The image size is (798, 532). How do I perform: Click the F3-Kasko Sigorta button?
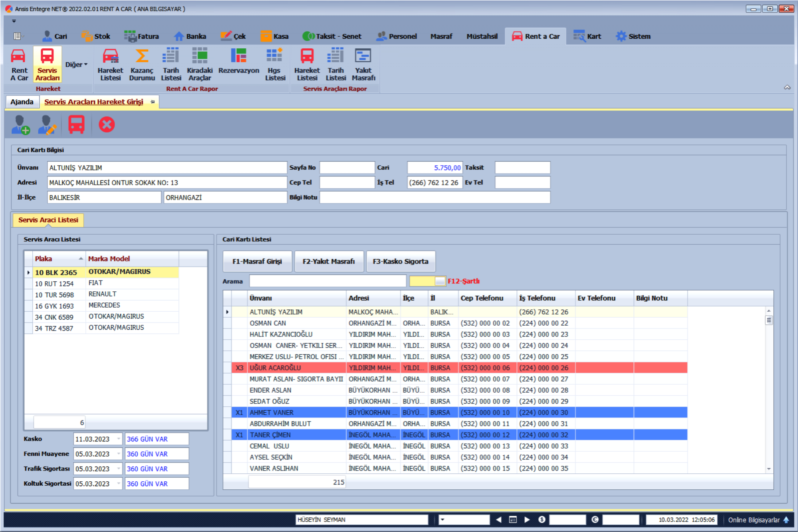[x=401, y=261]
